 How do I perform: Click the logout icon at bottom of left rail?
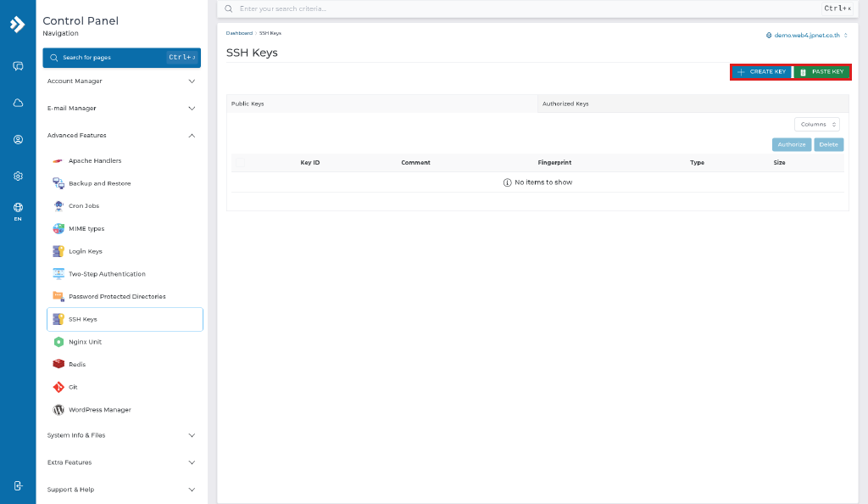[18, 485]
